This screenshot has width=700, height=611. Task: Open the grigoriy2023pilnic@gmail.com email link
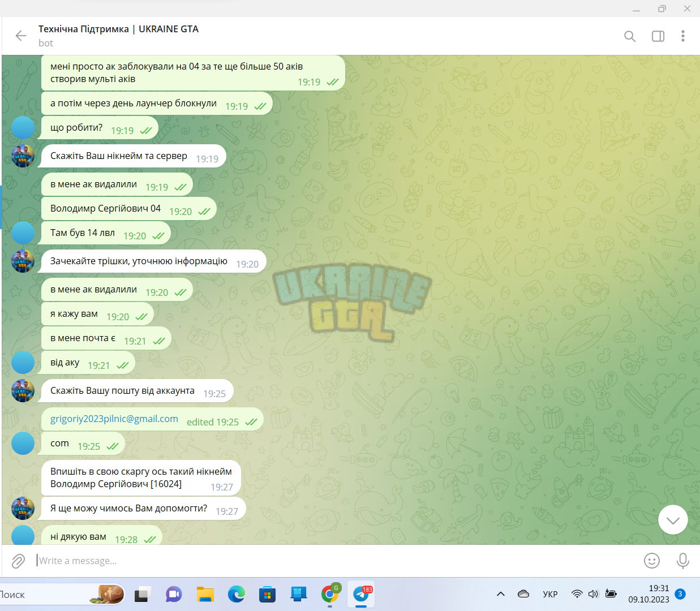coord(114,419)
